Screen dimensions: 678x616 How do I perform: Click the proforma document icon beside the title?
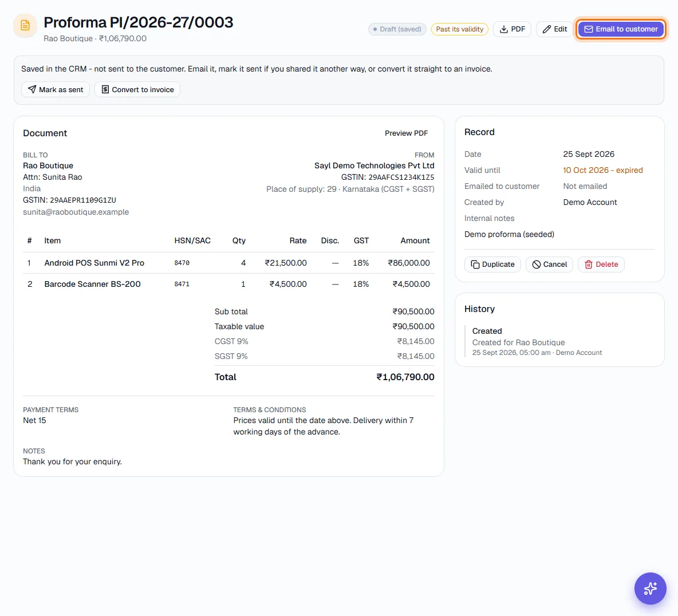point(25,26)
